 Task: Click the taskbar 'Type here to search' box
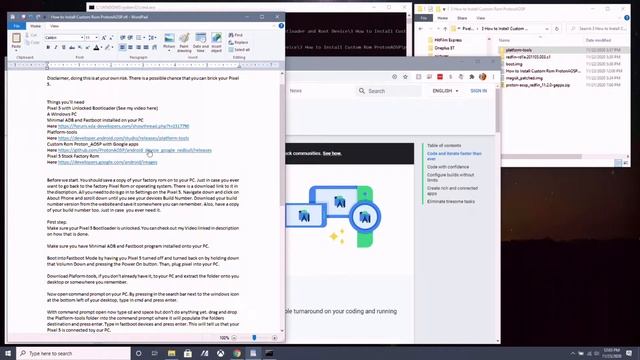(x=73, y=353)
